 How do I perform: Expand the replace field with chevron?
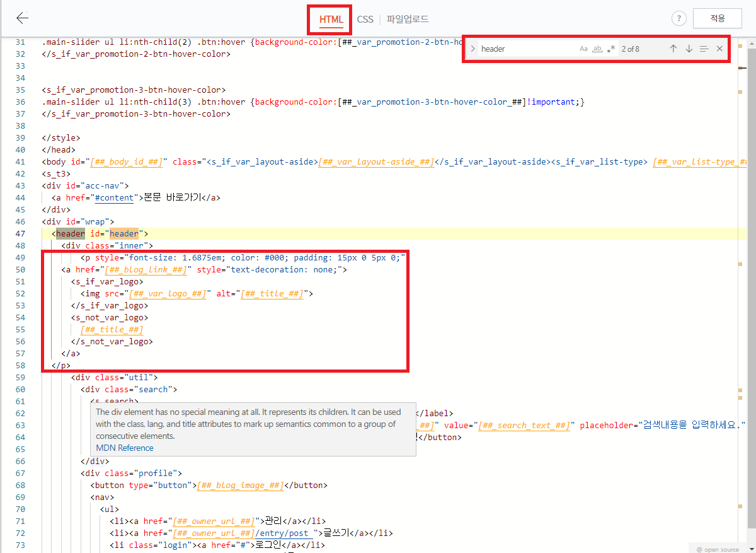click(x=472, y=49)
